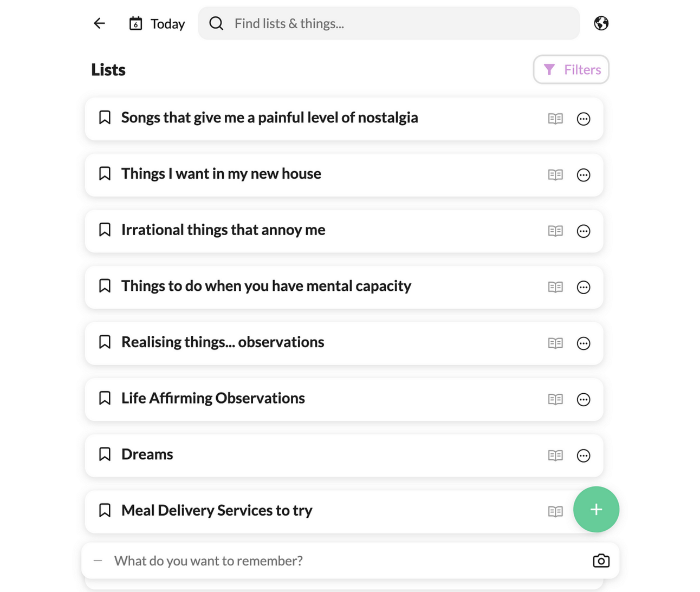Click the camera icon in the input bar
The height and width of the screenshot is (592, 700).
(601, 561)
